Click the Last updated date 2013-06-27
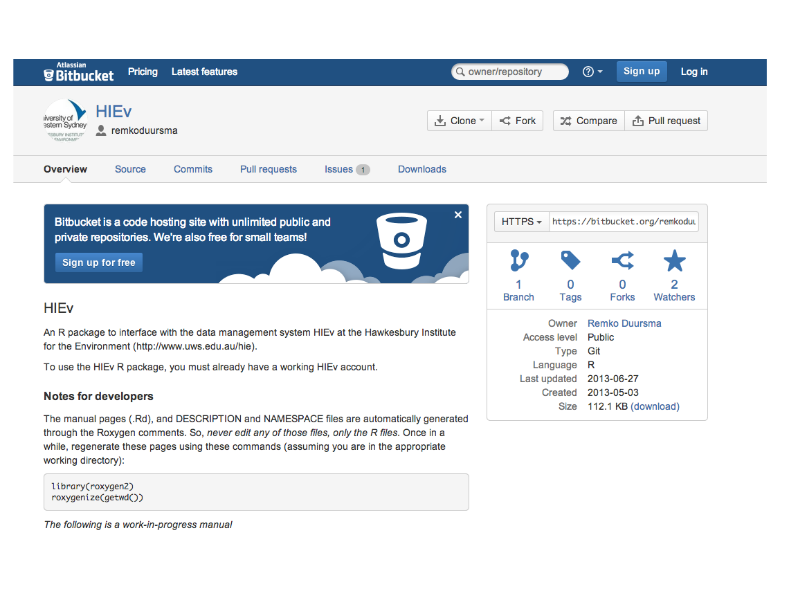Screen dimensions: 800x600 tap(613, 379)
